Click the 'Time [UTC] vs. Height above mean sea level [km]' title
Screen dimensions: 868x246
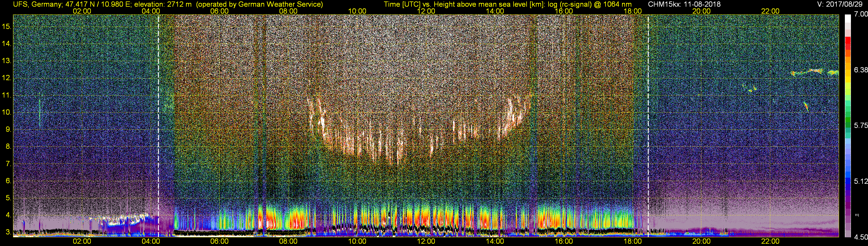[x=464, y=4]
